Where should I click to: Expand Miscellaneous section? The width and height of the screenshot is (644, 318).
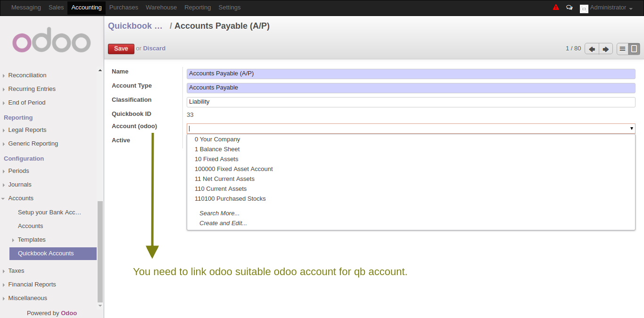tap(27, 298)
